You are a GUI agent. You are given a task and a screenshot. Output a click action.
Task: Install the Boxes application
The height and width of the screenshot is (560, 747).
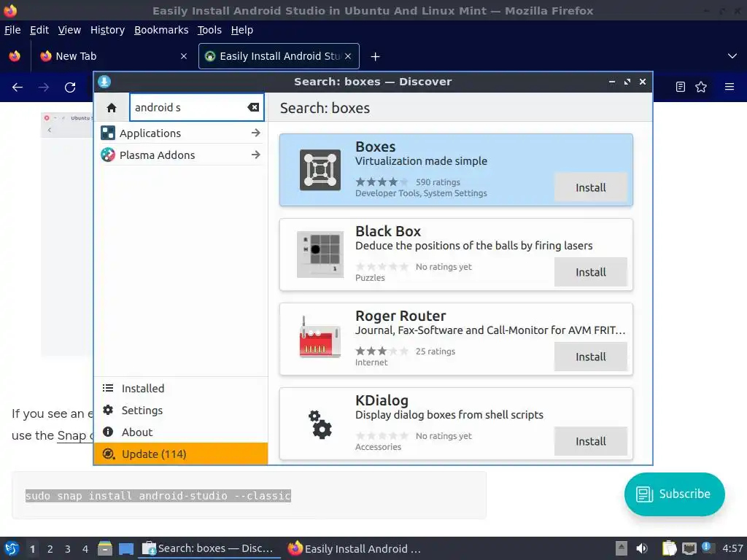click(x=591, y=187)
